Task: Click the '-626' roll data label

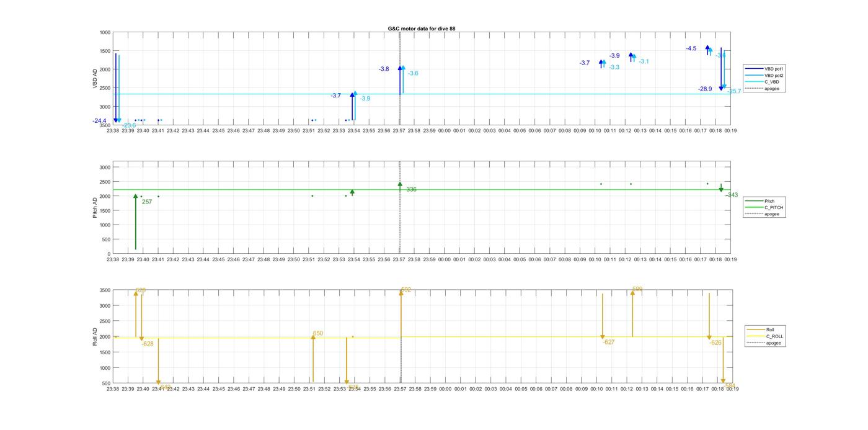Action: (x=715, y=343)
